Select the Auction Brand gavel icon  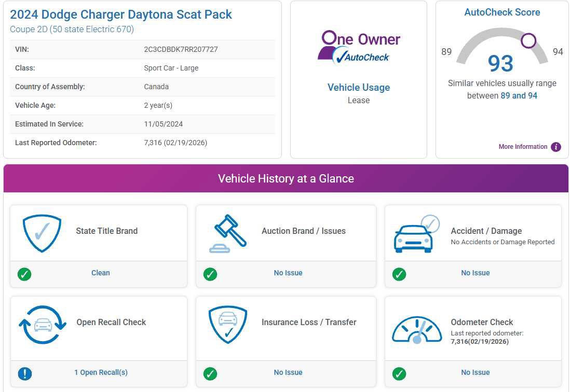click(228, 232)
